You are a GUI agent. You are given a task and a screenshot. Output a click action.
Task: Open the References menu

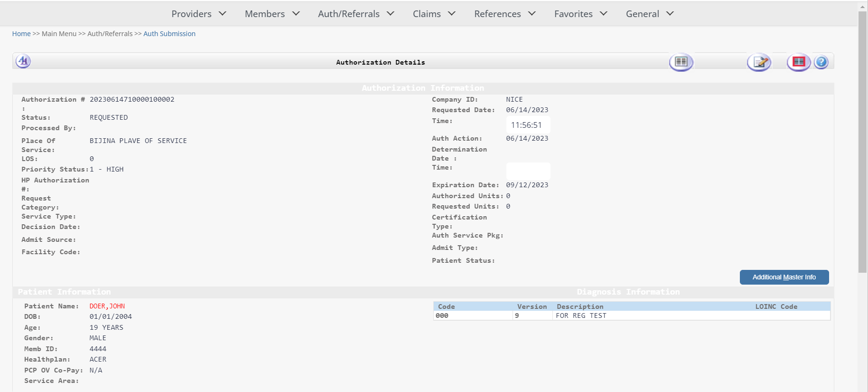(504, 14)
